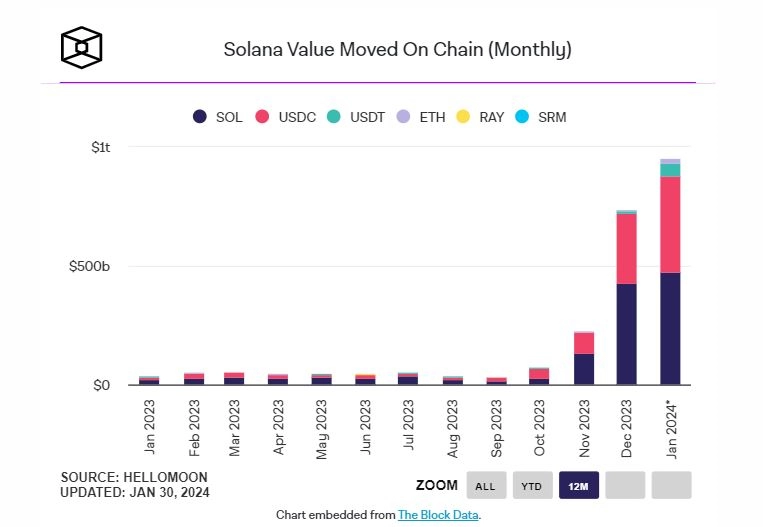Click the Nov 2023 stacked bar

tap(584, 358)
